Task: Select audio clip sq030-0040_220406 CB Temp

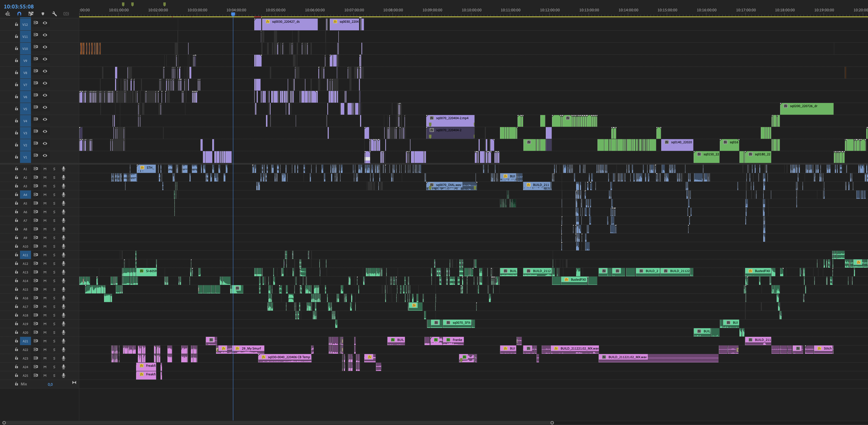Action: coord(285,358)
